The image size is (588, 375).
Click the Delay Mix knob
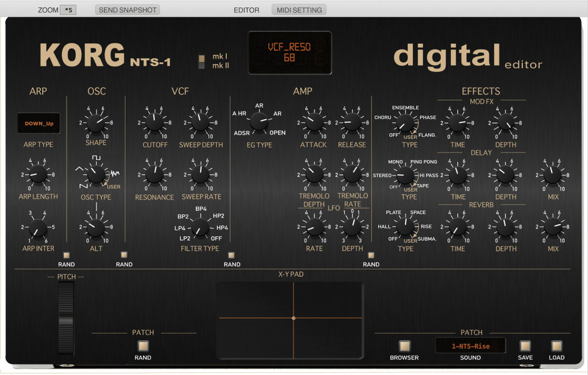(553, 175)
